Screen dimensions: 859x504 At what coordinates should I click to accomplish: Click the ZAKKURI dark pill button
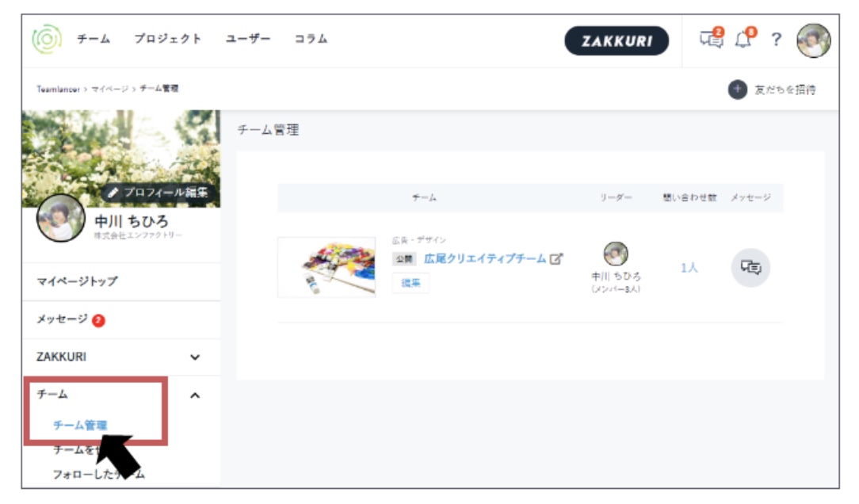[617, 40]
